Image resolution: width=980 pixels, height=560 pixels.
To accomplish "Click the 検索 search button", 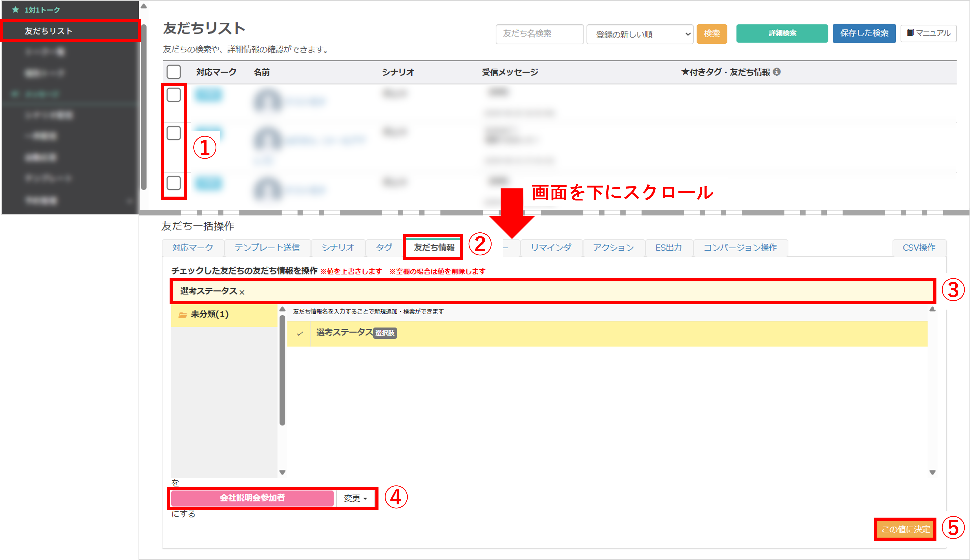I will click(x=711, y=33).
